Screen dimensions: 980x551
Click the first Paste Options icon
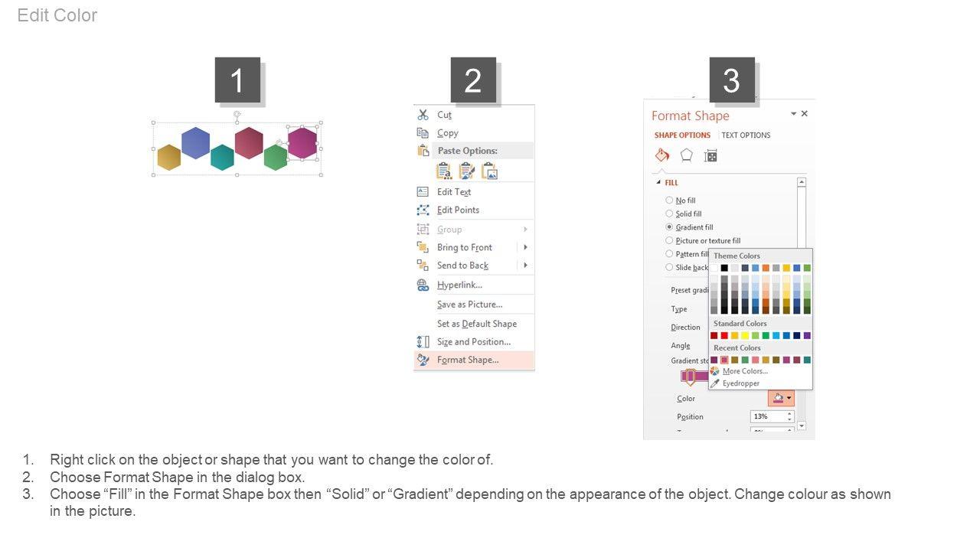pyautogui.click(x=443, y=171)
